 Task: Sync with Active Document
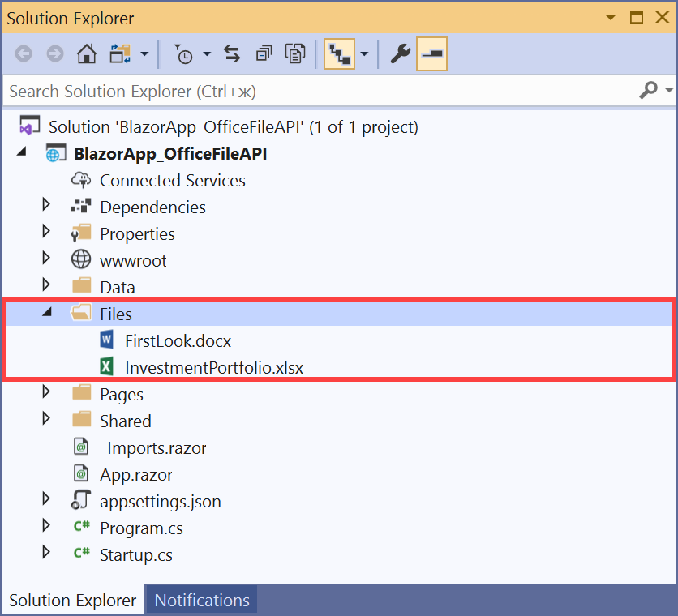click(x=232, y=54)
